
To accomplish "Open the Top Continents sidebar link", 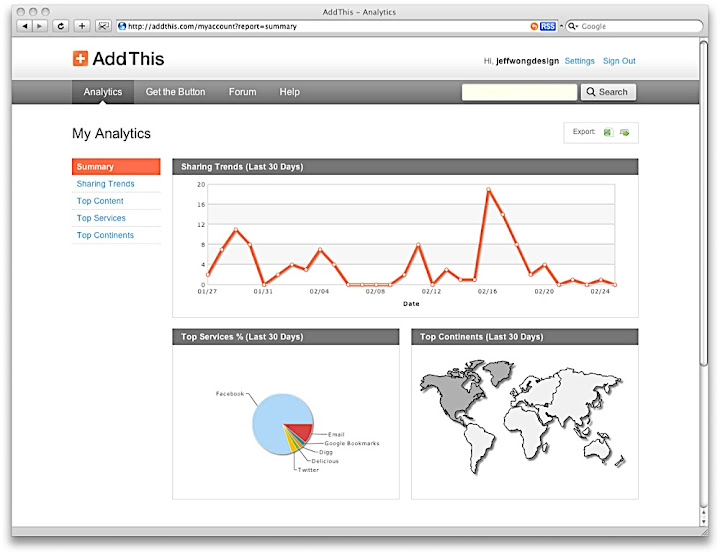I will 105,235.
